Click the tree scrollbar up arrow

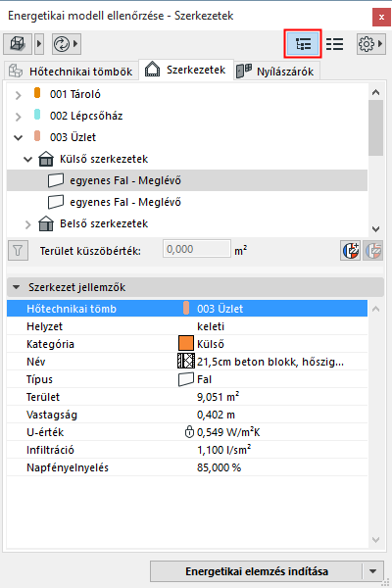pos(376,92)
